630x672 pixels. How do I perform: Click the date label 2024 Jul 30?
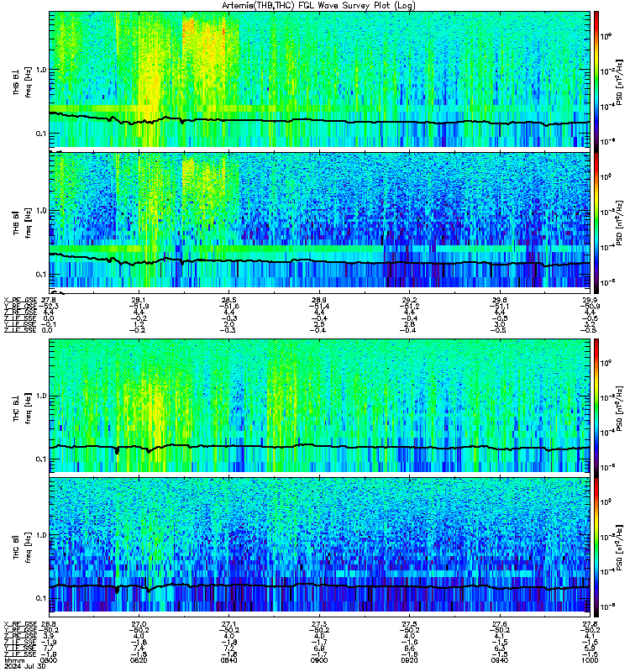pos(25,666)
